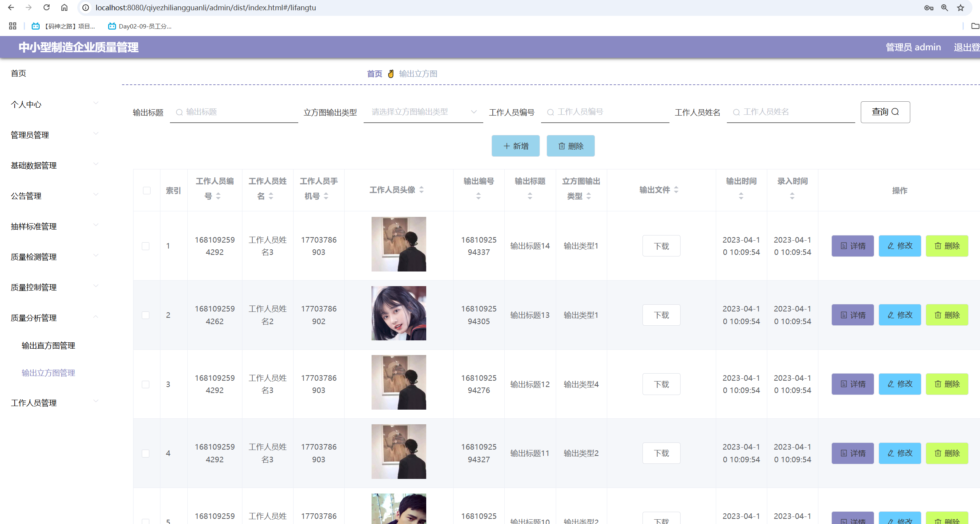The width and height of the screenshot is (980, 524).
Task: Open the 【码神之路】项目 bookmark
Action: point(63,26)
